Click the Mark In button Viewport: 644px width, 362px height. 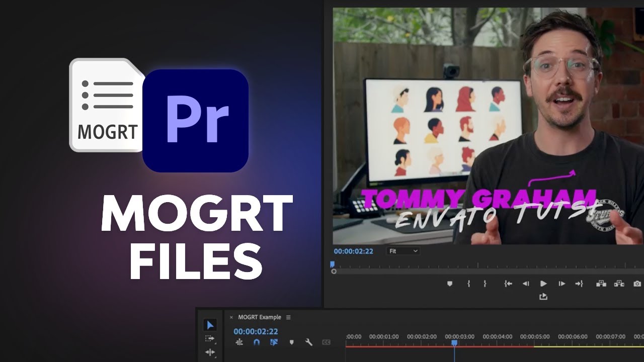[x=468, y=284]
